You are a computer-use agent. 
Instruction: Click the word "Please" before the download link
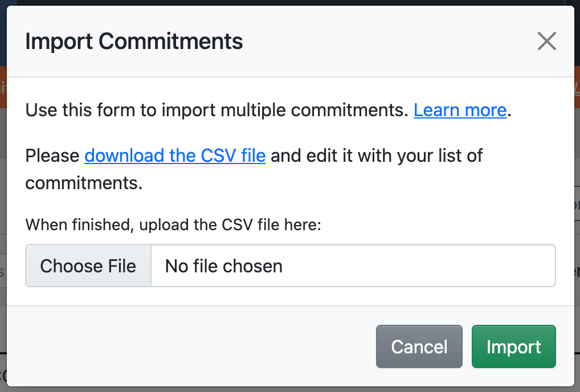tap(52, 156)
